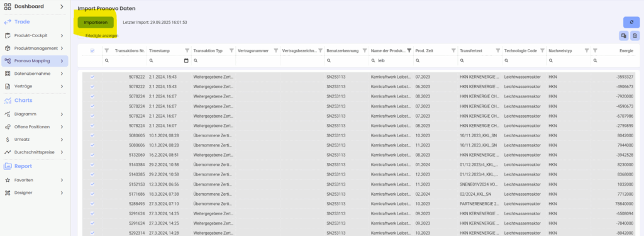Expand the Pronovo Mapping chevron
644x236 pixels.
[x=62, y=61]
